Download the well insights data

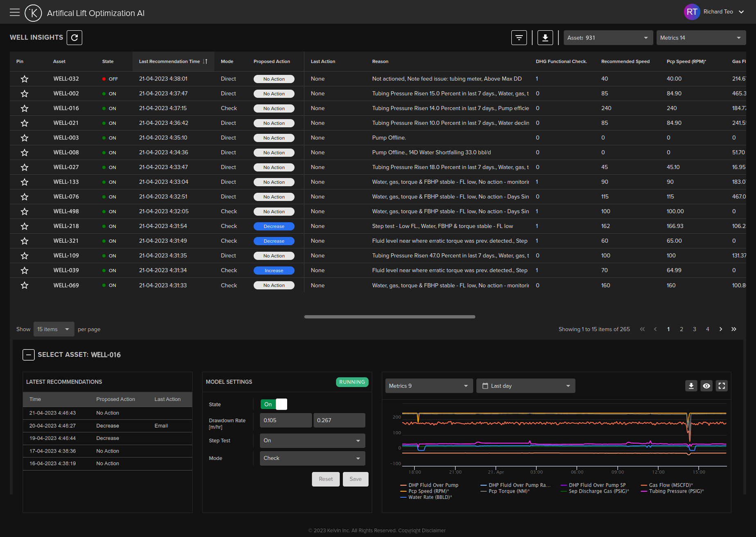pos(545,38)
